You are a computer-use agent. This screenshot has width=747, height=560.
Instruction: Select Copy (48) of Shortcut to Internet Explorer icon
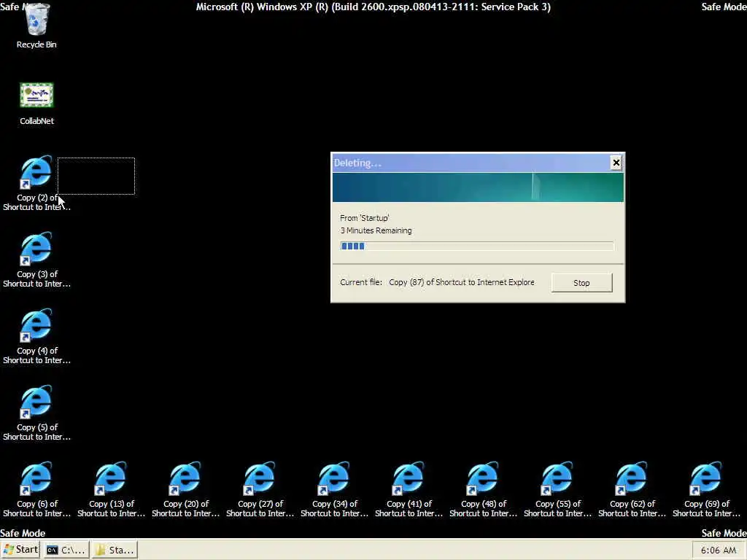pos(483,489)
